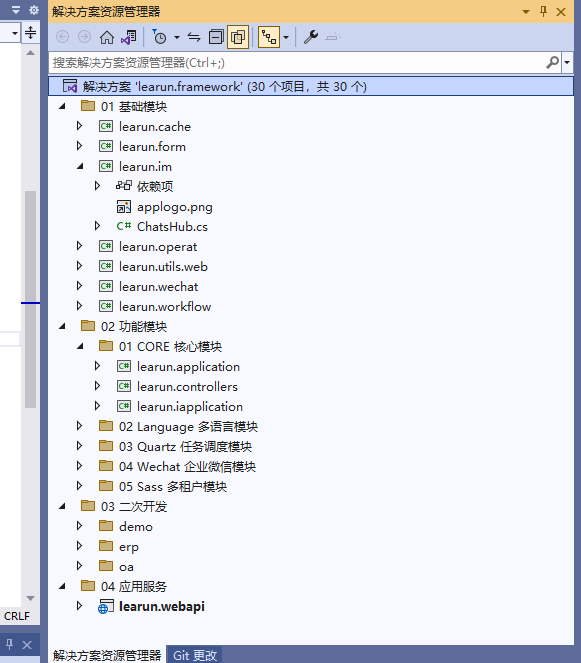Image resolution: width=581 pixels, height=663 pixels.
Task: Click the forward navigation arrow
Action: (x=85, y=37)
